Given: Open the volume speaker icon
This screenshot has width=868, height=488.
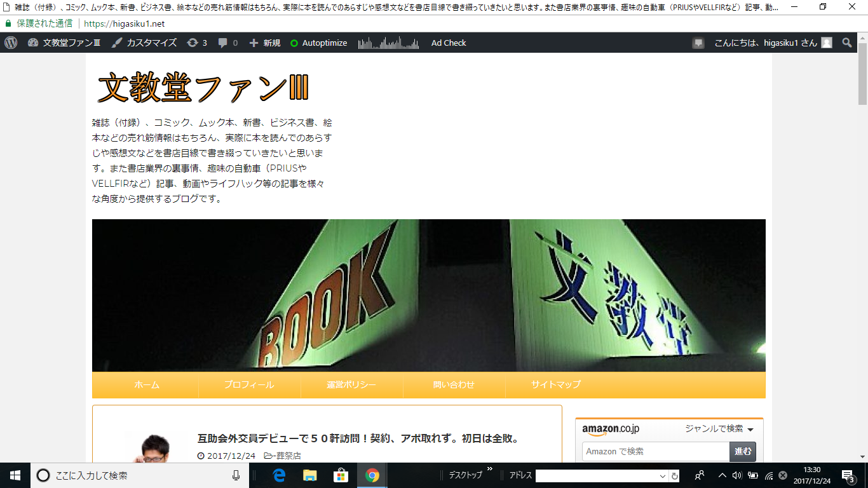Looking at the screenshot, I should 737,475.
